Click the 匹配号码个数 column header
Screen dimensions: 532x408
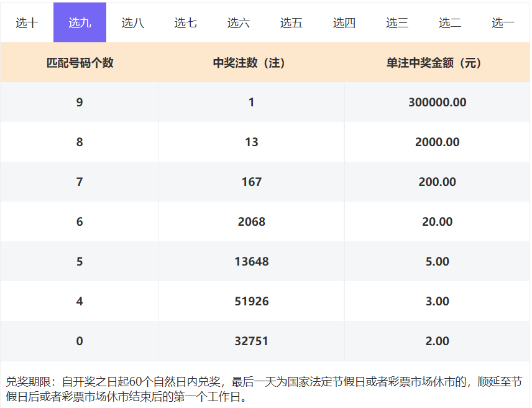[80, 63]
